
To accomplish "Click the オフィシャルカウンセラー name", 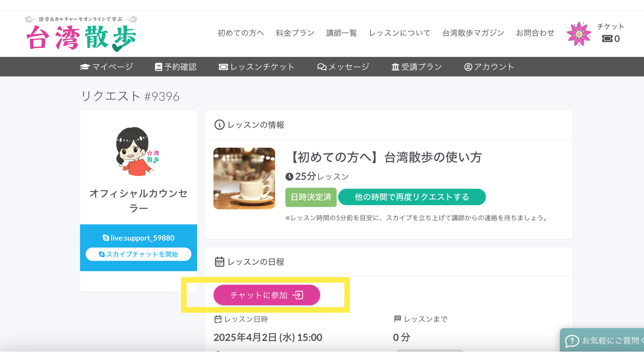I will pyautogui.click(x=139, y=201).
